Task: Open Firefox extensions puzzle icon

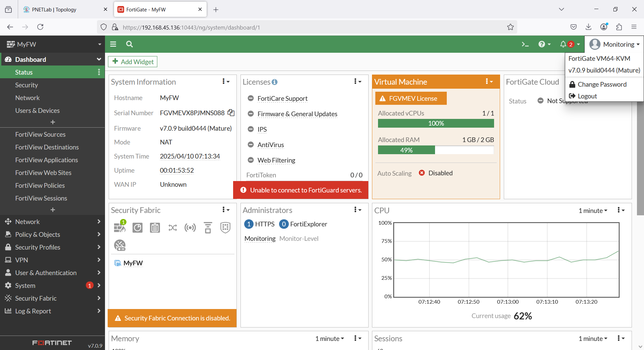Action: [x=619, y=27]
